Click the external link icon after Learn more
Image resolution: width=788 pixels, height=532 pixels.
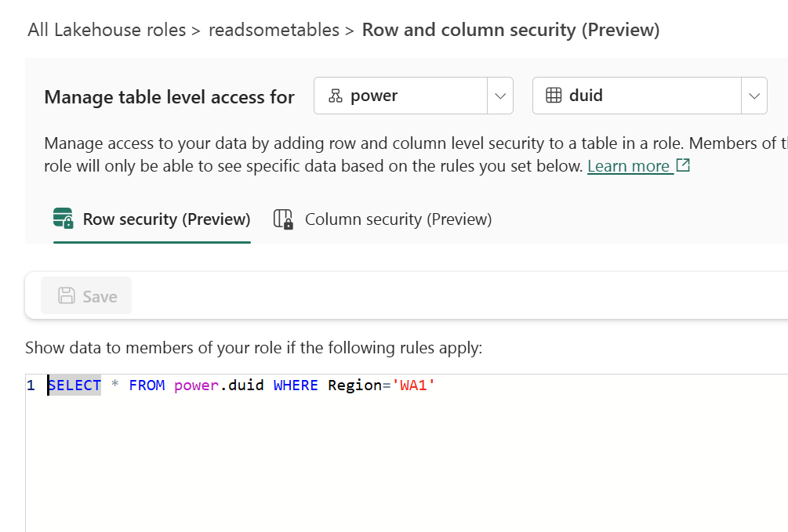pyautogui.click(x=683, y=165)
